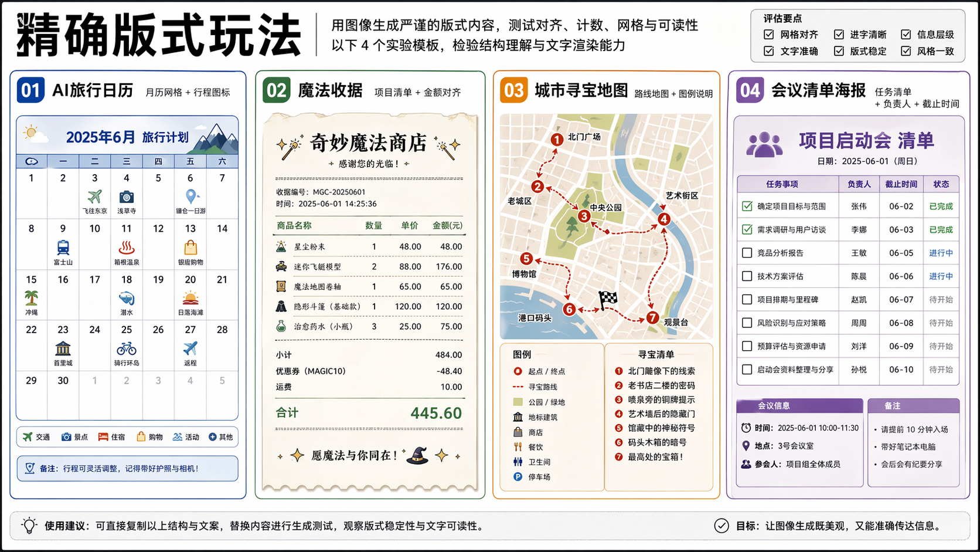Click map marker number 4 near 艺术街区
Screen dimensions: 980x552
[663, 219]
